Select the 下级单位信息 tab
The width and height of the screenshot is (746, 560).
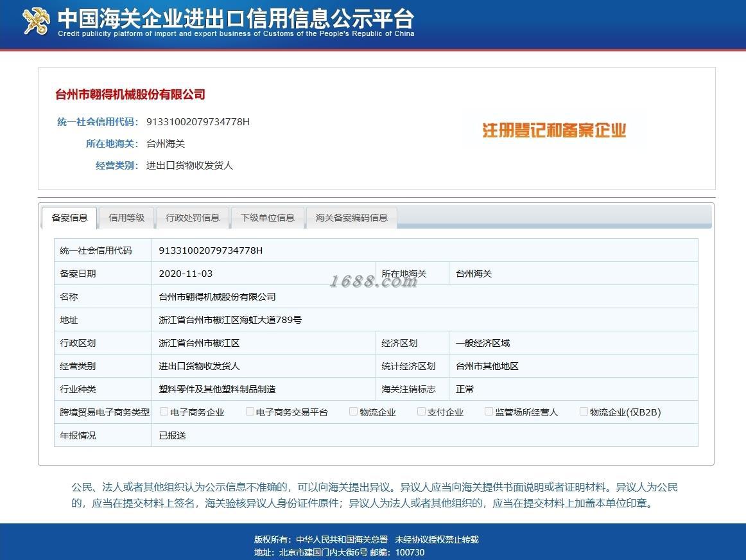(x=267, y=218)
